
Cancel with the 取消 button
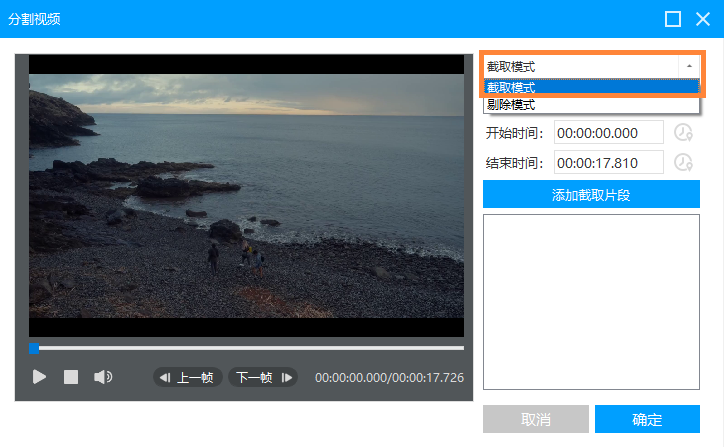[x=535, y=419]
